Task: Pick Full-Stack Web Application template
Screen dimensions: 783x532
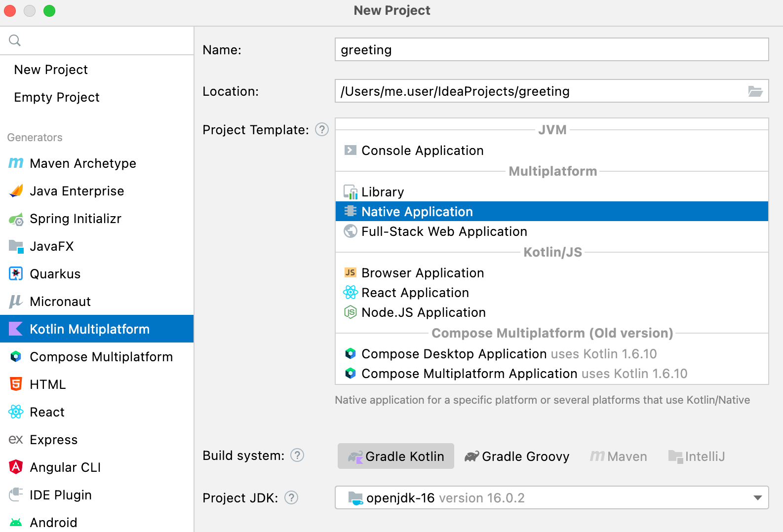Action: (552, 231)
